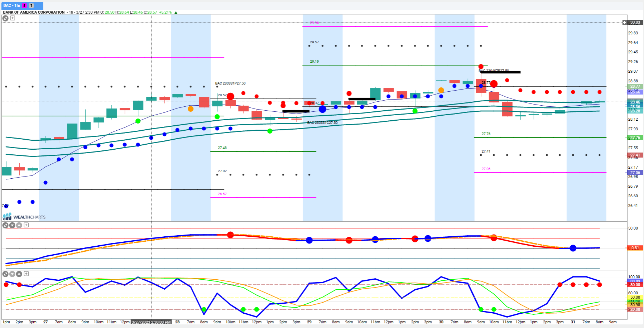Viewport: 644px width, 328px height.
Task: Click the WealthCharts logo
Action: click(24, 217)
